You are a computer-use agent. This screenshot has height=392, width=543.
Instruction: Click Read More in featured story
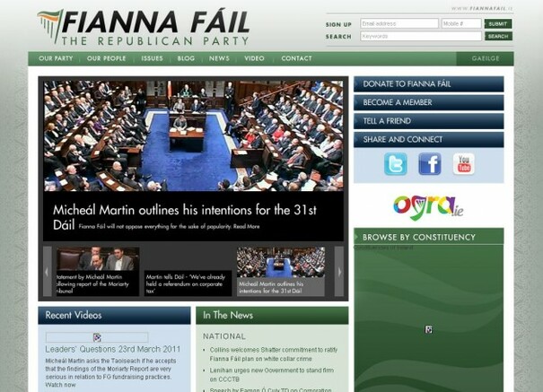click(246, 227)
